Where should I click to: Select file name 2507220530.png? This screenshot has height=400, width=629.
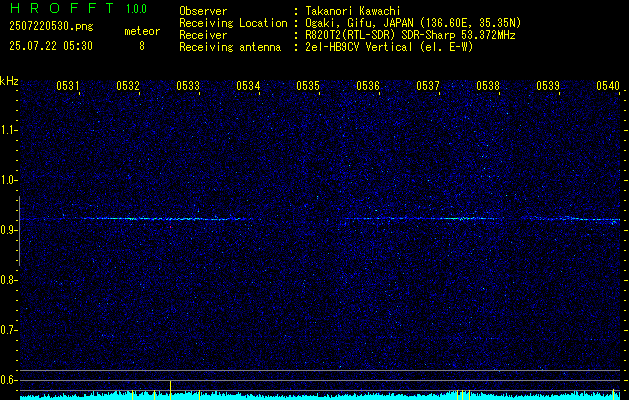51,27
